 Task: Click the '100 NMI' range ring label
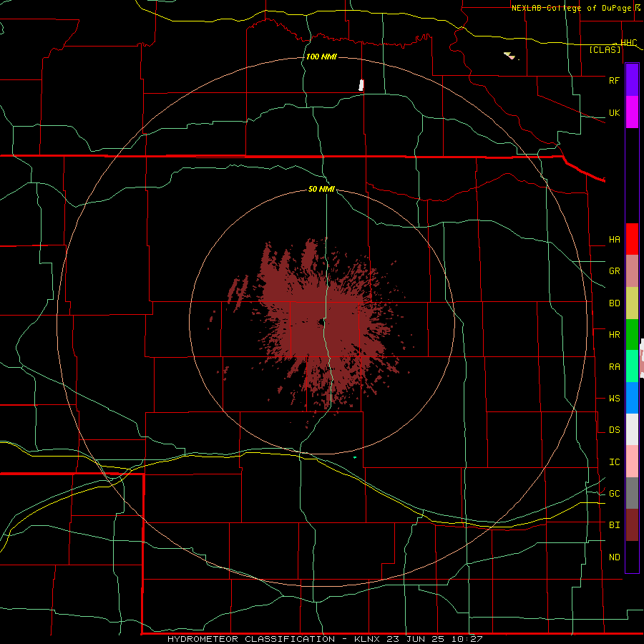click(321, 57)
